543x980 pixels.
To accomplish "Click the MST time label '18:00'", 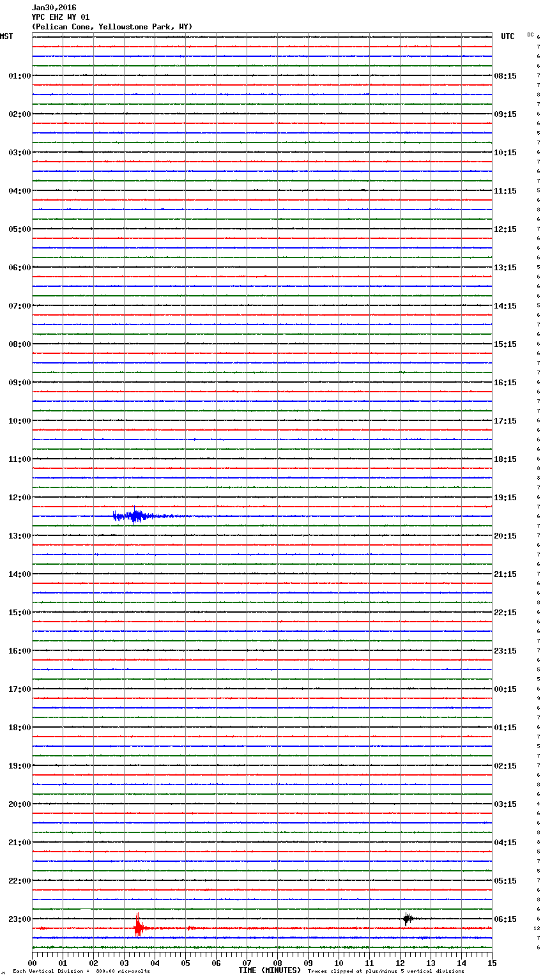I will pyautogui.click(x=20, y=728).
